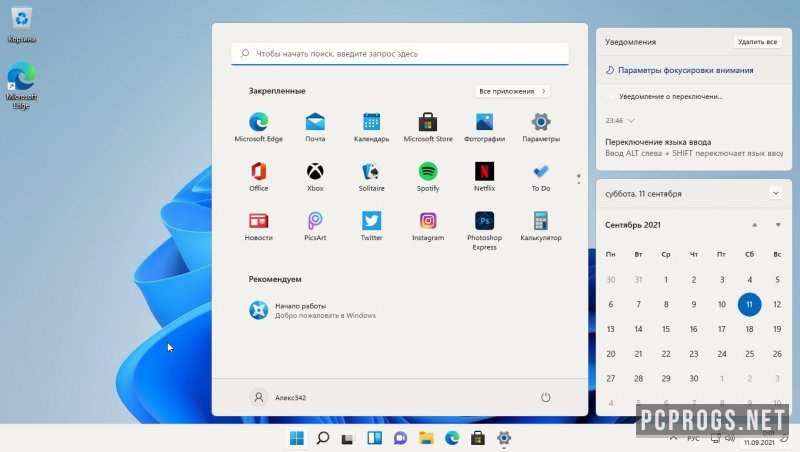Open Microsoft Store on the taskbar
The height and width of the screenshot is (452, 800).
[x=478, y=438]
